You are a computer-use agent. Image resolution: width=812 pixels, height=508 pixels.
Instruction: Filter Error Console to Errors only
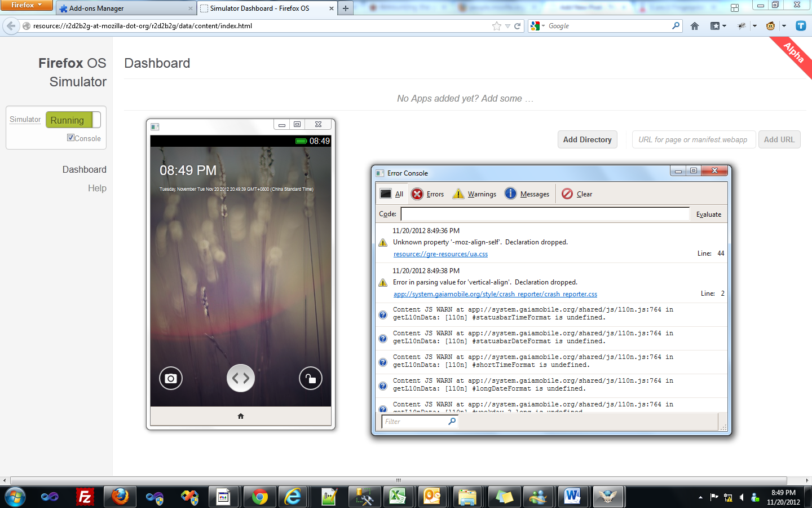pos(428,194)
